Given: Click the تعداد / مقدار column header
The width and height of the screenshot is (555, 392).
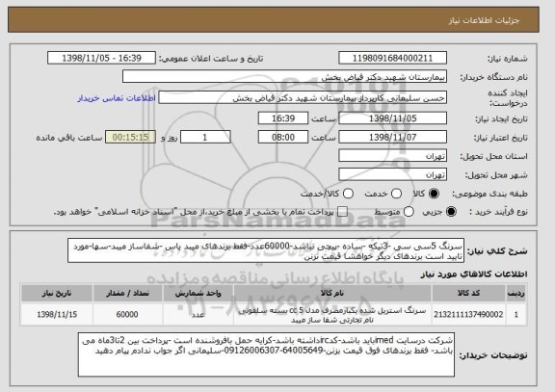Looking at the screenshot, I should (x=127, y=293).
